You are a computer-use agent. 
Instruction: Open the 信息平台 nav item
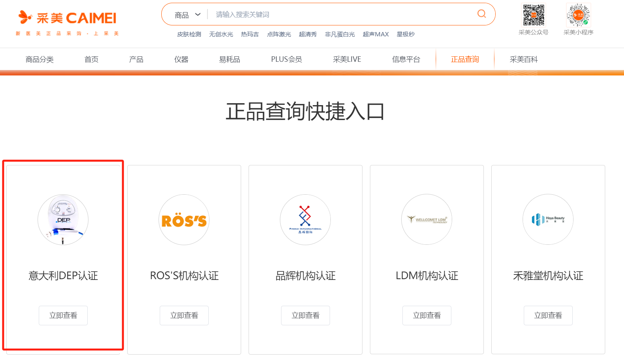tap(406, 59)
